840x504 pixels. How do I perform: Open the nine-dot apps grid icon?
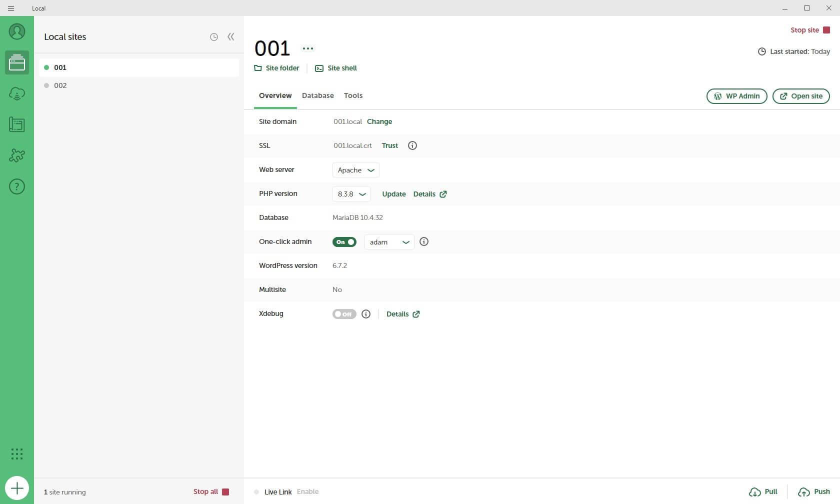click(17, 453)
